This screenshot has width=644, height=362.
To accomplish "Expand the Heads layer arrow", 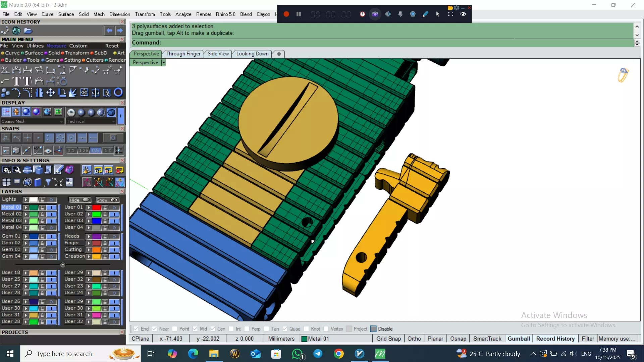I will click(x=89, y=236).
